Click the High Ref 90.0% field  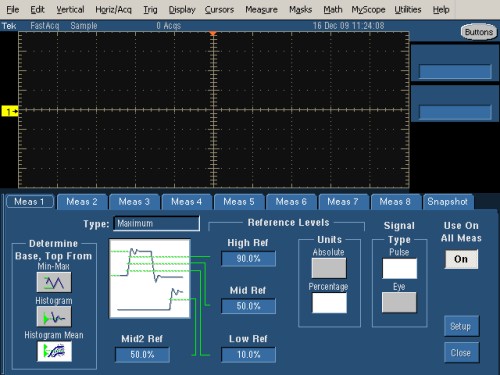pos(248,259)
